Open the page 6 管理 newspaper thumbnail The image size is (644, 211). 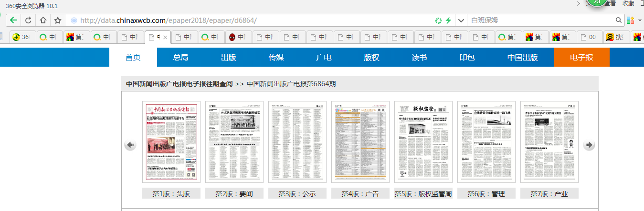coord(486,142)
